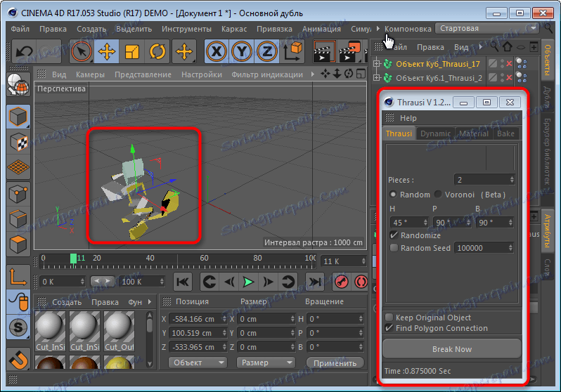Render the view with clapperboard icon
The width and height of the screenshot is (561, 392).
click(324, 52)
